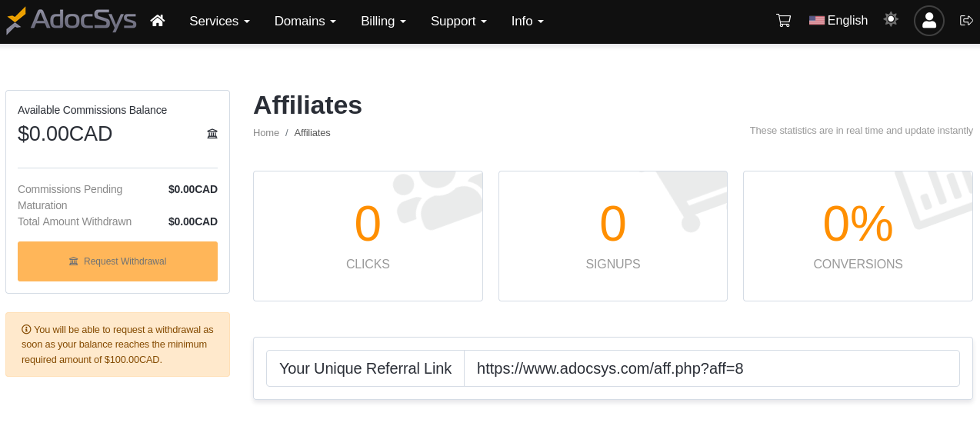Viewport: 980px width, 426px height.
Task: Open the shopping cart
Action: click(784, 21)
